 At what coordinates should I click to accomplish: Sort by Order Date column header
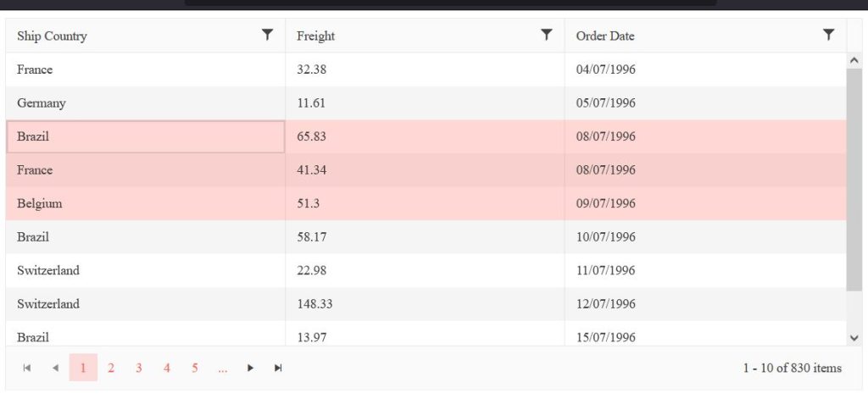(x=605, y=36)
